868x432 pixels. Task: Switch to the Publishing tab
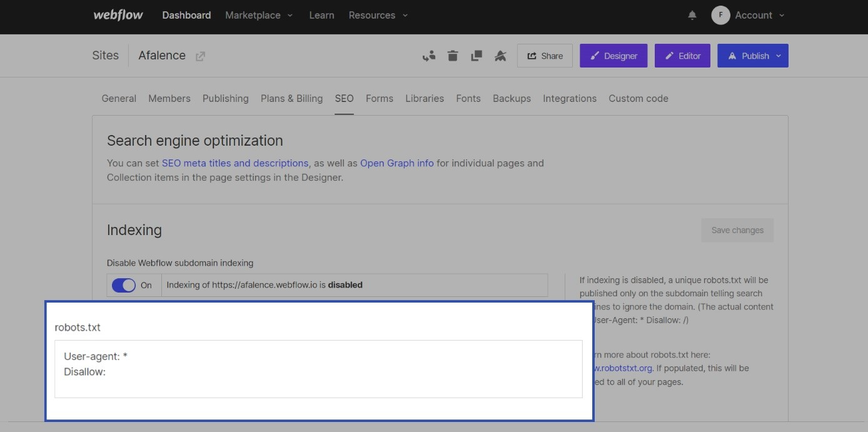226,98
